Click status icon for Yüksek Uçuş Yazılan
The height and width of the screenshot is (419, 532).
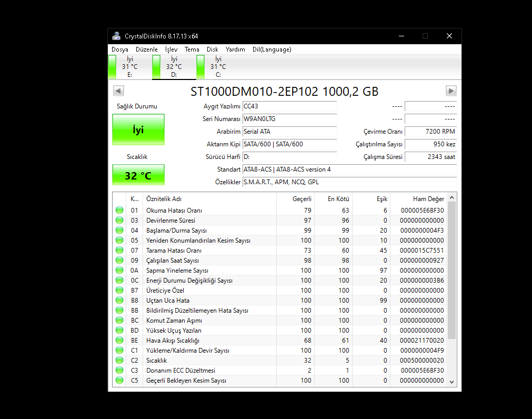tap(119, 331)
